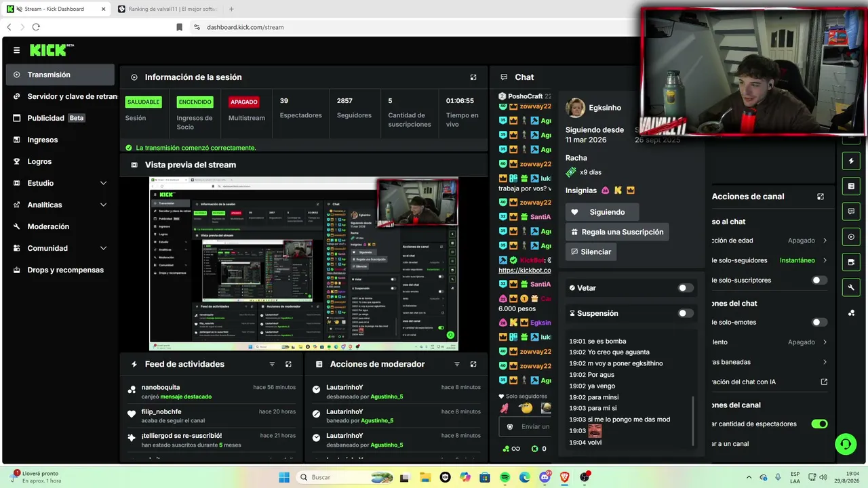
Task: Open the solo-seguidores Instantáneo option
Action: [x=804, y=260]
